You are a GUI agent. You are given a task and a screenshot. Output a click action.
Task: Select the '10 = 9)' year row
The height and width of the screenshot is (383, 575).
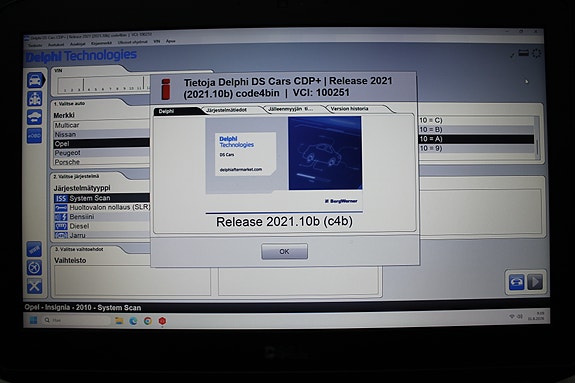(x=476, y=148)
